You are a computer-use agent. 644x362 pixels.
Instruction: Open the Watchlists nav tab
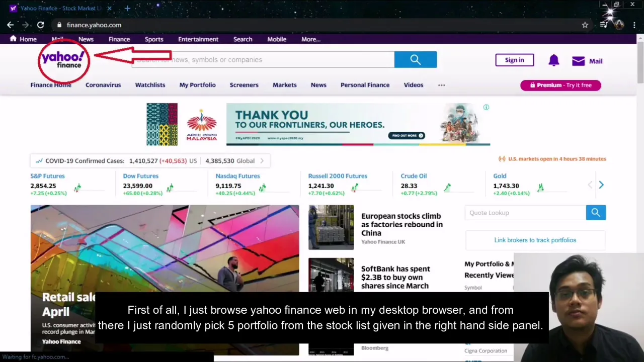click(150, 85)
